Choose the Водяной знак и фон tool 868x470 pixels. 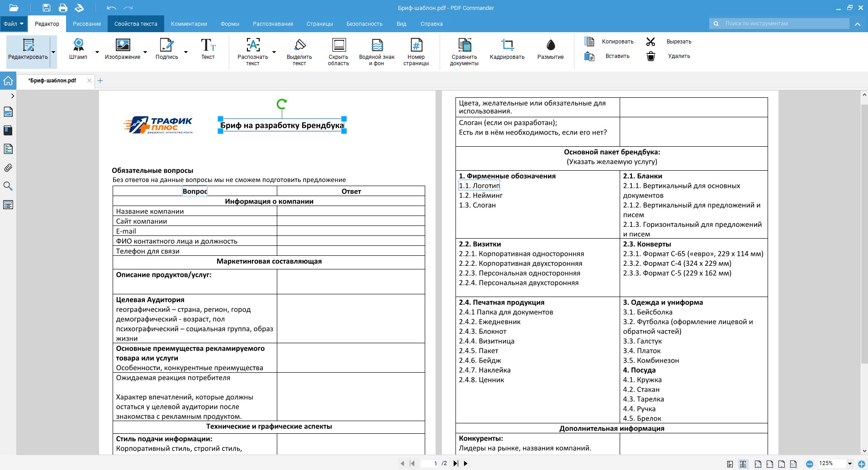tap(376, 52)
